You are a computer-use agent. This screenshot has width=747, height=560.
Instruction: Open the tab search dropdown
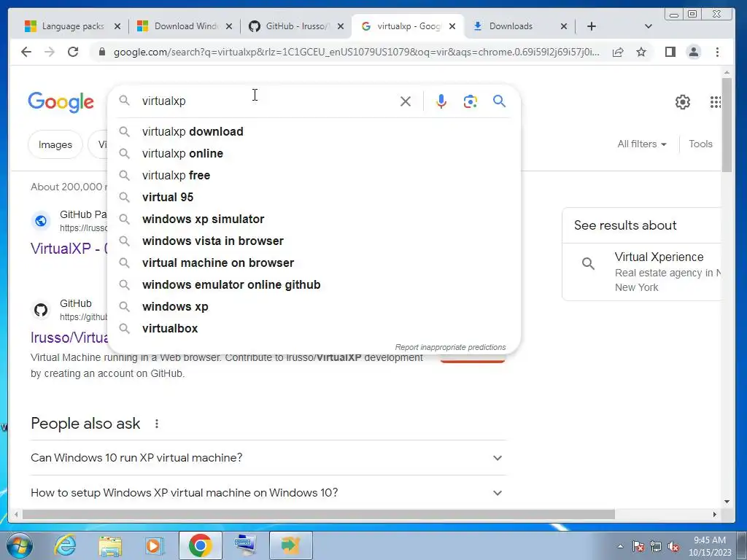(x=648, y=26)
